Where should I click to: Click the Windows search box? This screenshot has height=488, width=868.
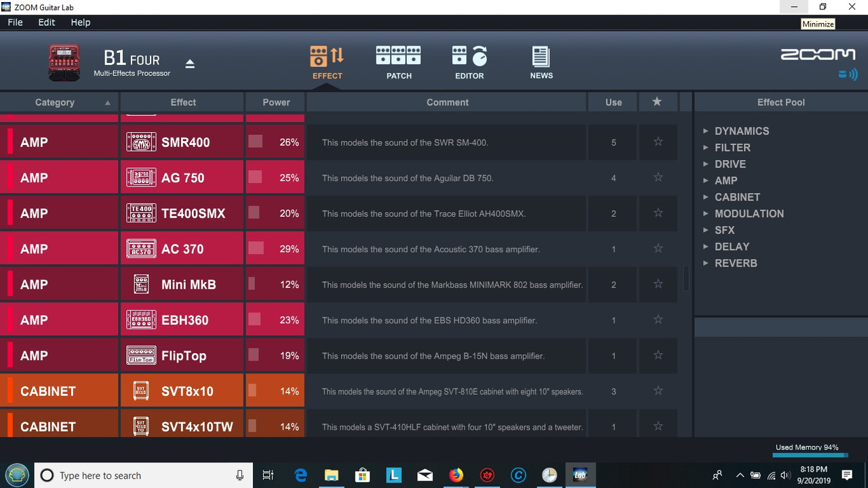pyautogui.click(x=143, y=475)
